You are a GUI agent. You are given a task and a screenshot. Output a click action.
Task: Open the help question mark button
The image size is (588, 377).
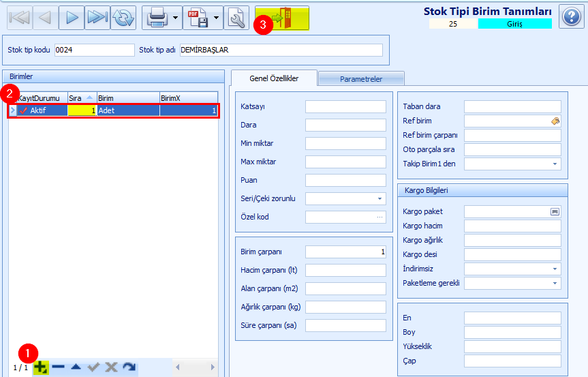(571, 17)
